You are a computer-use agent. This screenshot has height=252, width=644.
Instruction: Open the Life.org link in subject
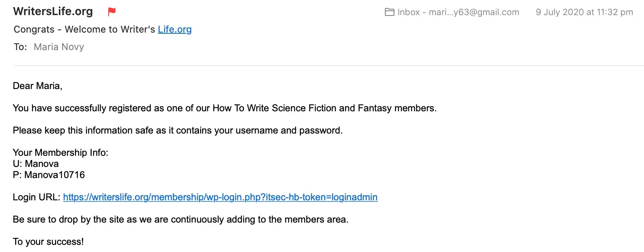[x=175, y=29]
